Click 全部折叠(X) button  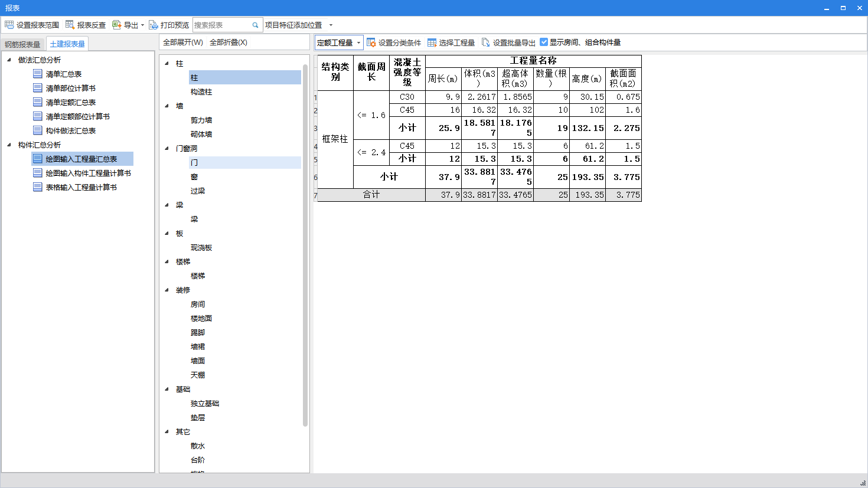(229, 42)
